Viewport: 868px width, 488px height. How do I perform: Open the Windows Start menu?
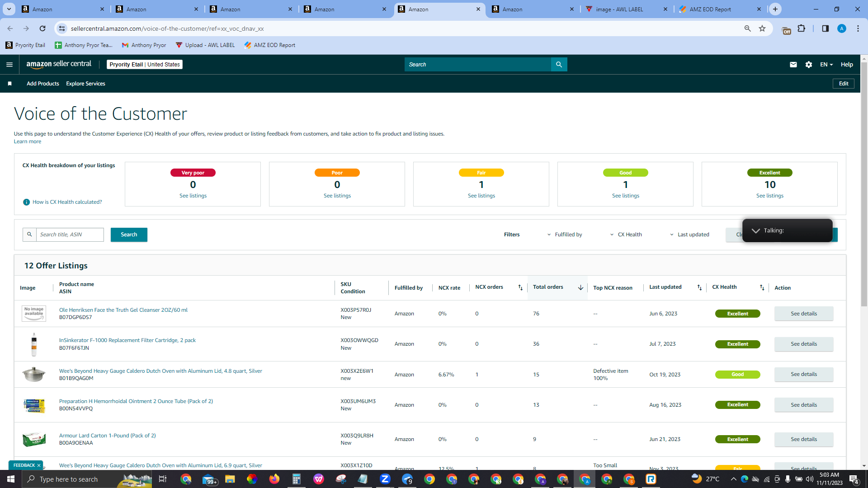pyautogui.click(x=11, y=479)
